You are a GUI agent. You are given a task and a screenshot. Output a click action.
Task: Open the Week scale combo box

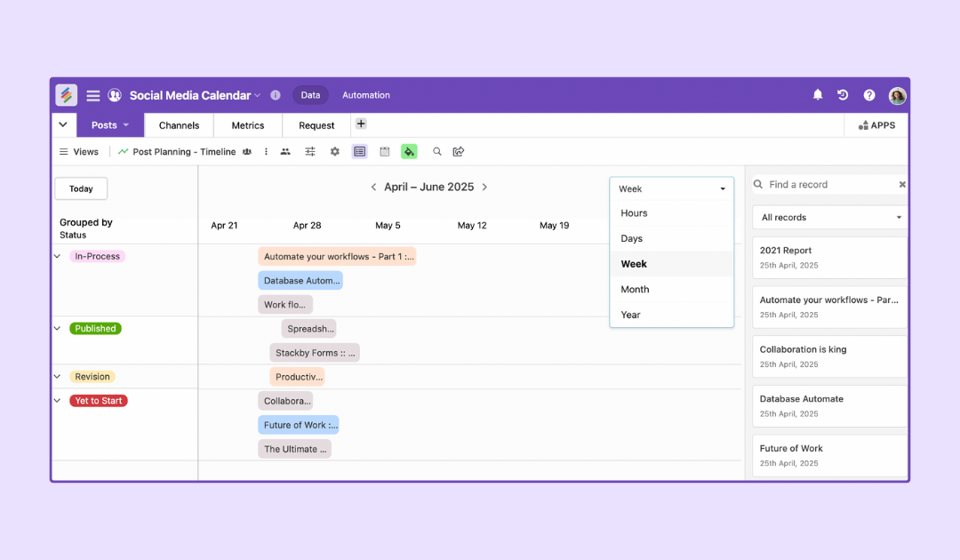coord(672,189)
